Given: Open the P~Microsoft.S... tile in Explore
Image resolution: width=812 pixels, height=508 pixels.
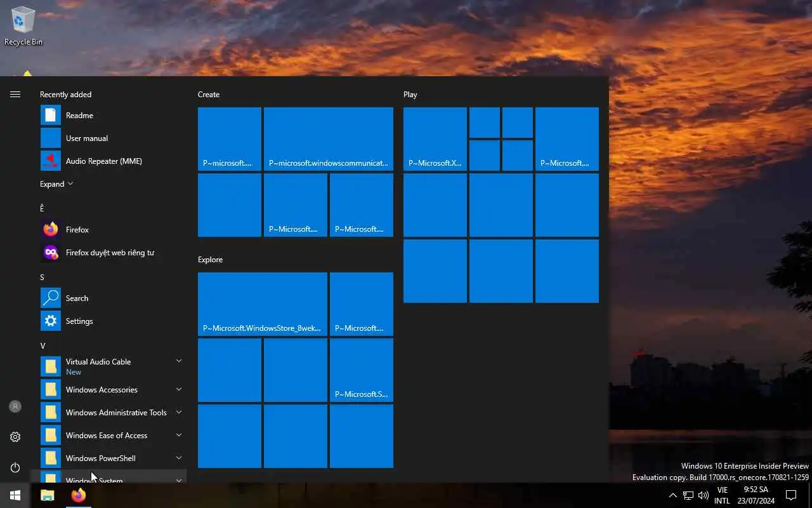Looking at the screenshot, I should (362, 370).
